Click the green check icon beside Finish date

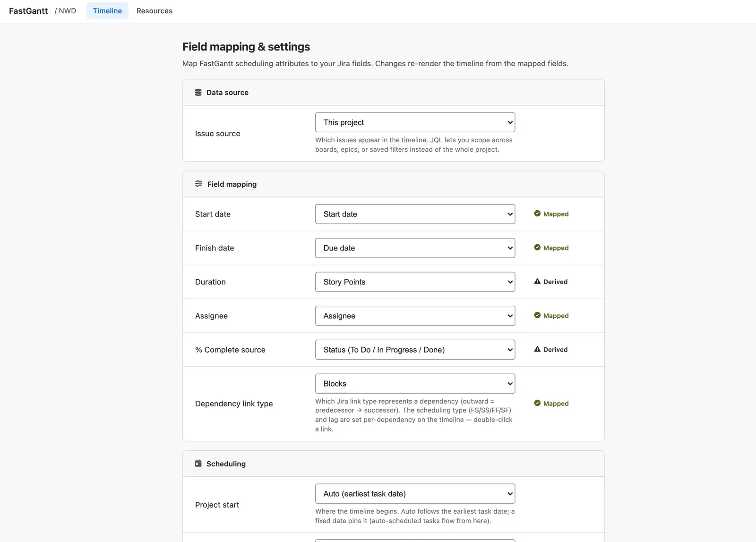(537, 248)
